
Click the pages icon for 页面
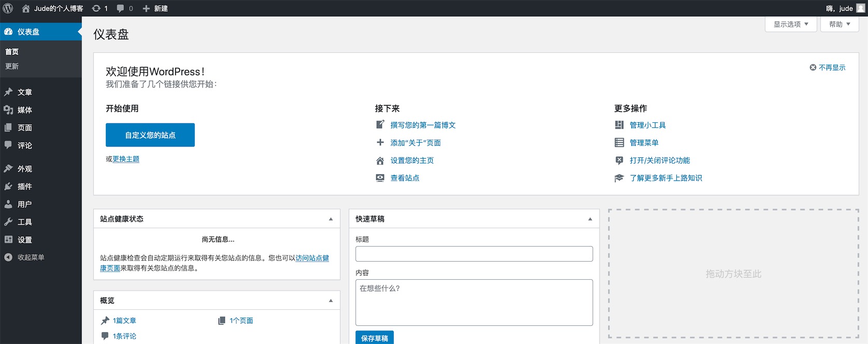click(8, 127)
